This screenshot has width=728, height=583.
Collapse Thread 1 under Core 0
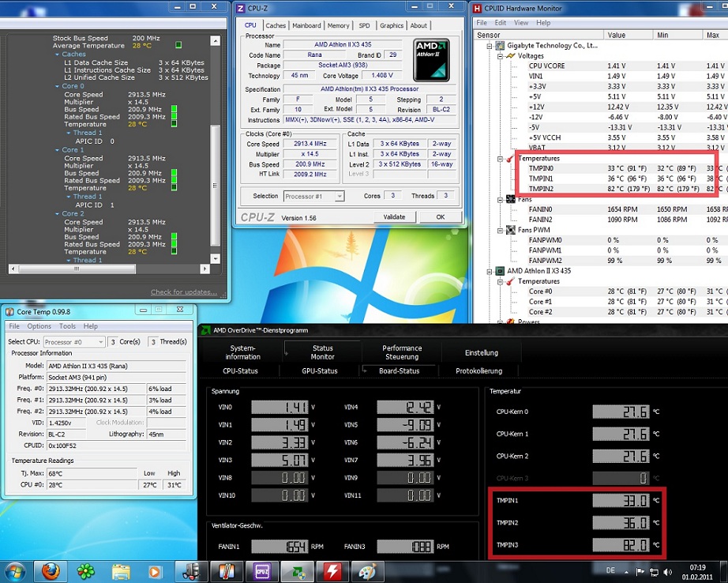[69, 133]
